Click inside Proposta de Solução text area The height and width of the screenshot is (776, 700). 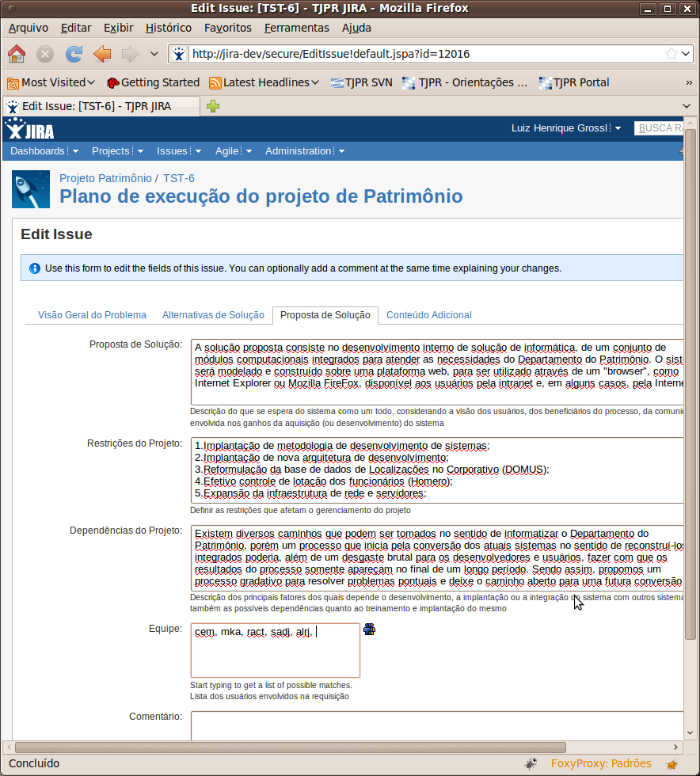(437, 372)
